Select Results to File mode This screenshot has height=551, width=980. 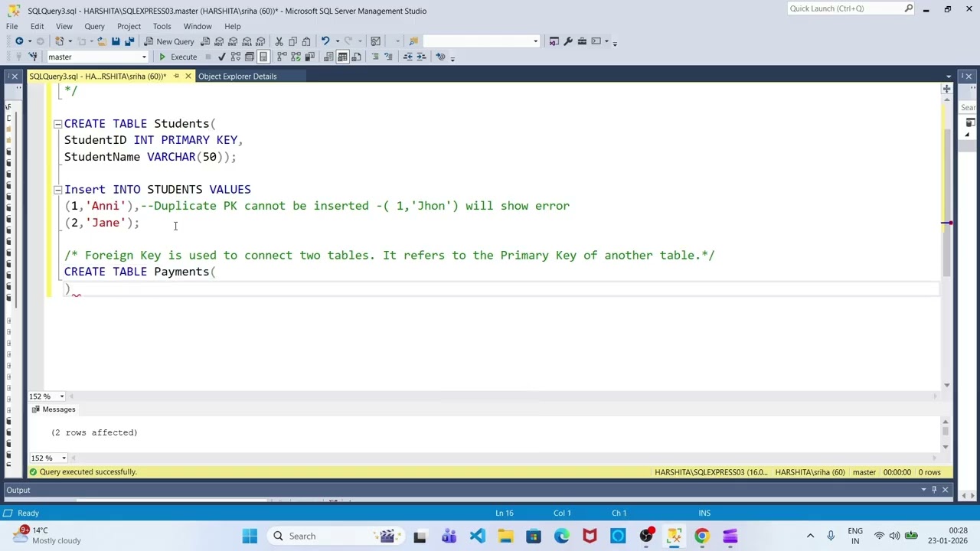tap(356, 57)
